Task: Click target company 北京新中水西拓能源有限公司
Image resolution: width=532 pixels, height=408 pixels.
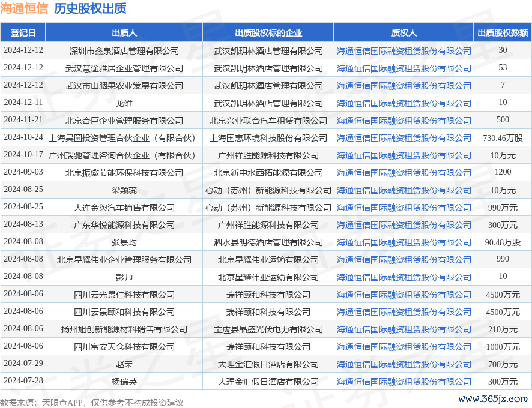Action: tap(268, 173)
